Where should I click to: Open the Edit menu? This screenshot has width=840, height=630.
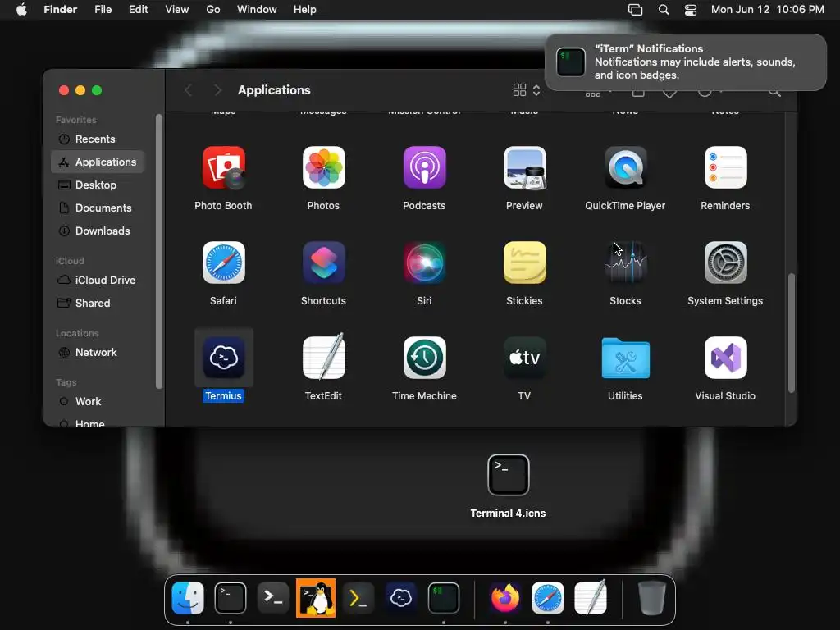(138, 10)
